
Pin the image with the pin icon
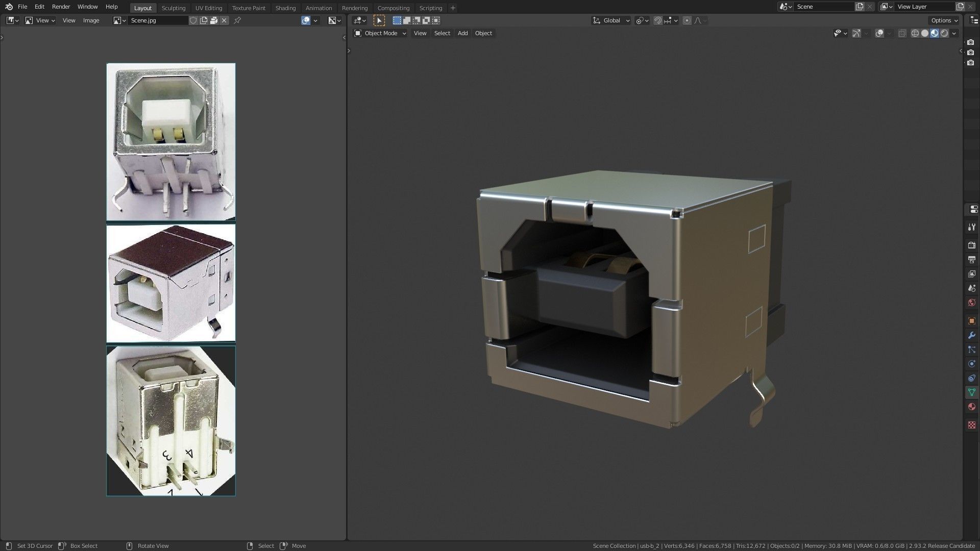click(237, 20)
